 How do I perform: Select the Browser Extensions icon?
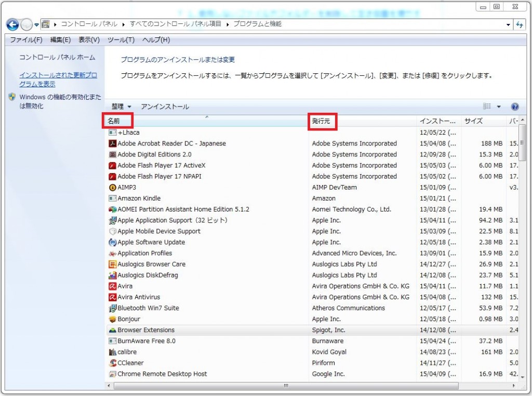click(x=112, y=330)
